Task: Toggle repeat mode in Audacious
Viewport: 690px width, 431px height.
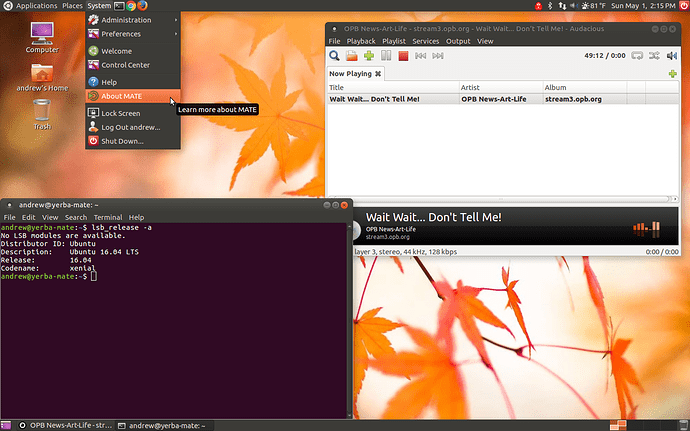Action: tap(637, 55)
